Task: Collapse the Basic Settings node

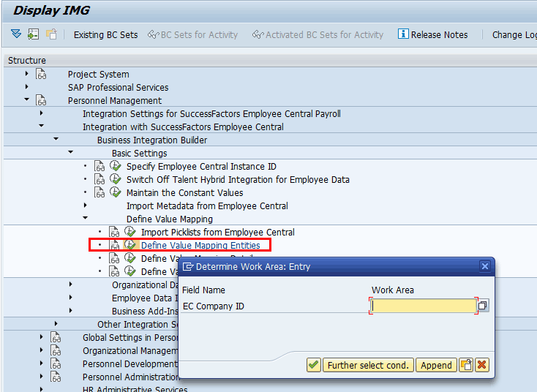Action: click(71, 152)
